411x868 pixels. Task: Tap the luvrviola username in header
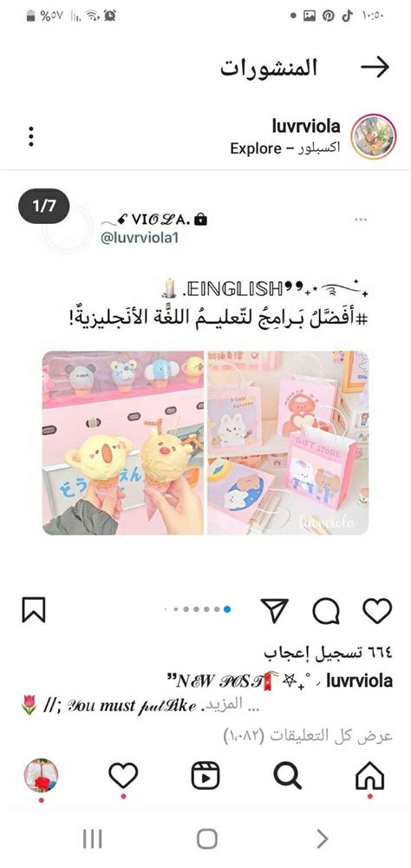(x=306, y=127)
